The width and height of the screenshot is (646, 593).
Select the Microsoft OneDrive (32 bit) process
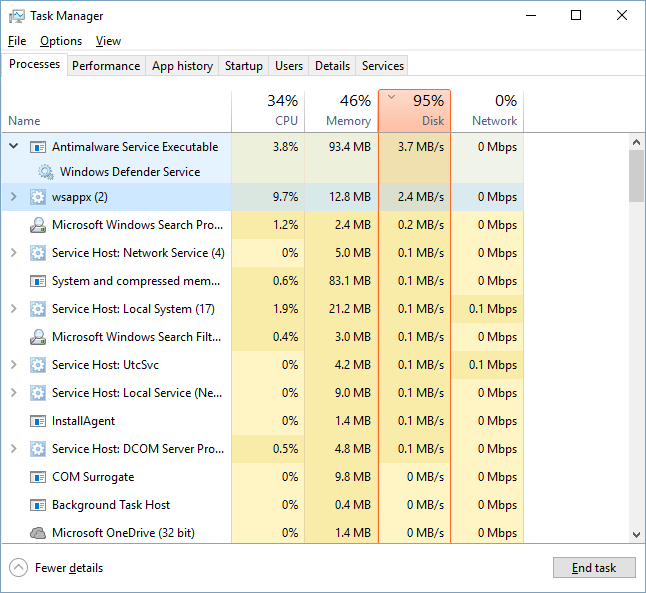(x=123, y=533)
